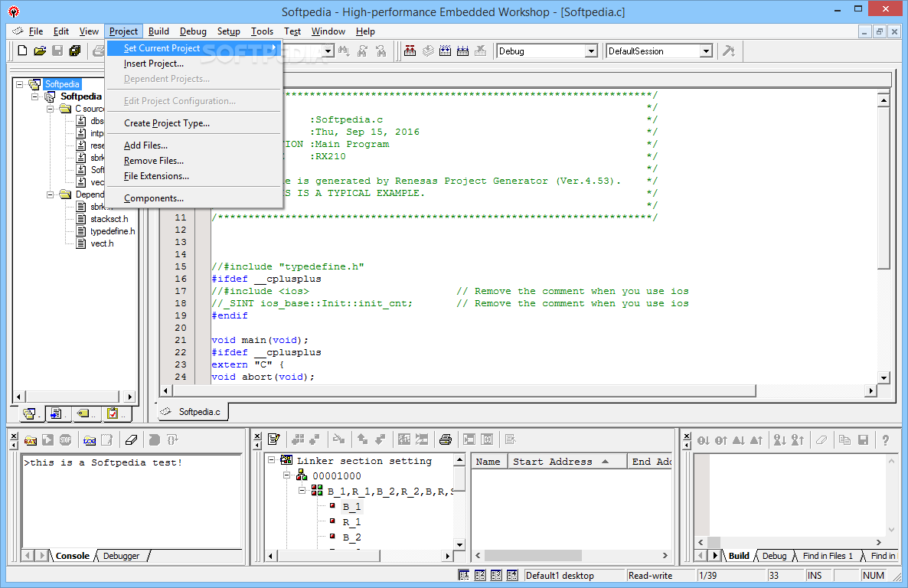Click the New File toolbar icon
Image resolution: width=908 pixels, height=588 pixels.
pyautogui.click(x=22, y=51)
